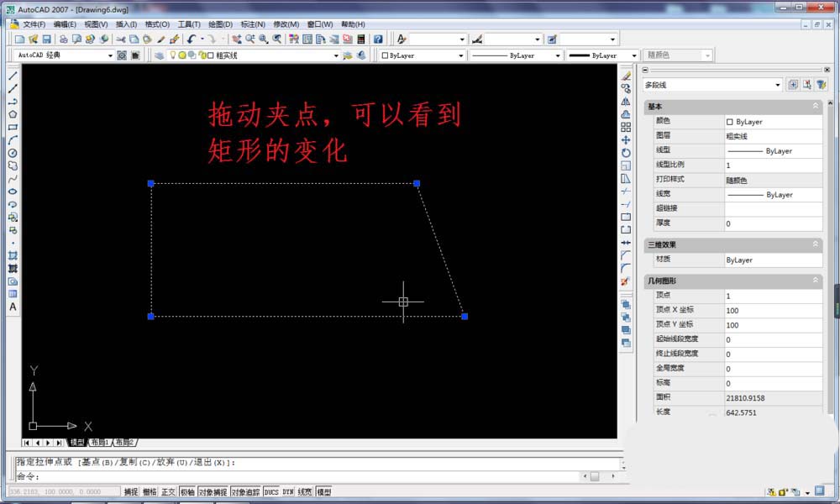This screenshot has width=840, height=504.
Task: Select the Multiline Text tool
Action: pyautogui.click(x=12, y=306)
